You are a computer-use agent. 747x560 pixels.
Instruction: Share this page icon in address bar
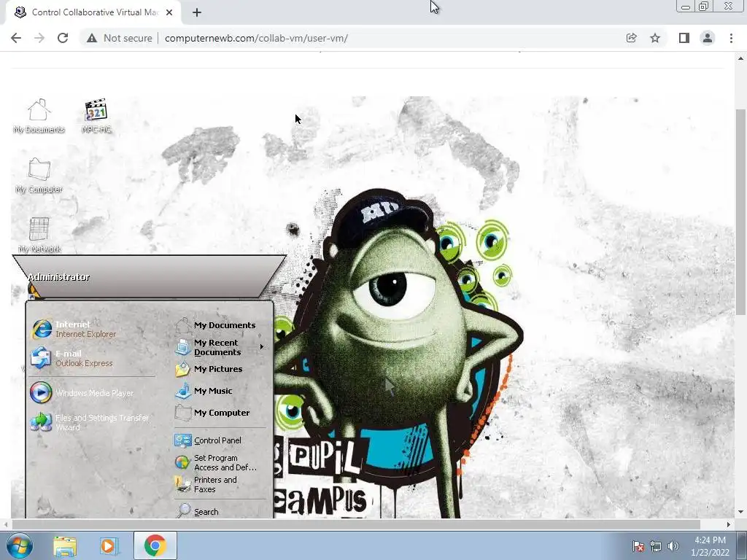pyautogui.click(x=631, y=38)
